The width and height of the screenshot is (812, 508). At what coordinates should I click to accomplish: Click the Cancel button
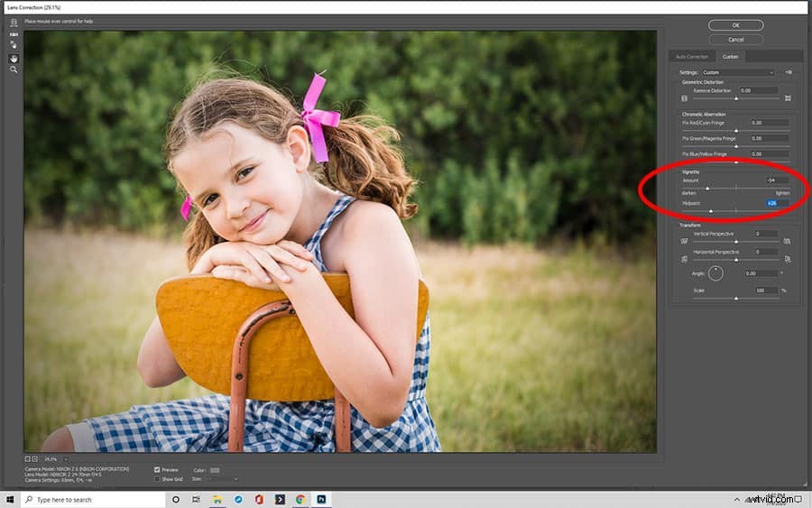[736, 40]
